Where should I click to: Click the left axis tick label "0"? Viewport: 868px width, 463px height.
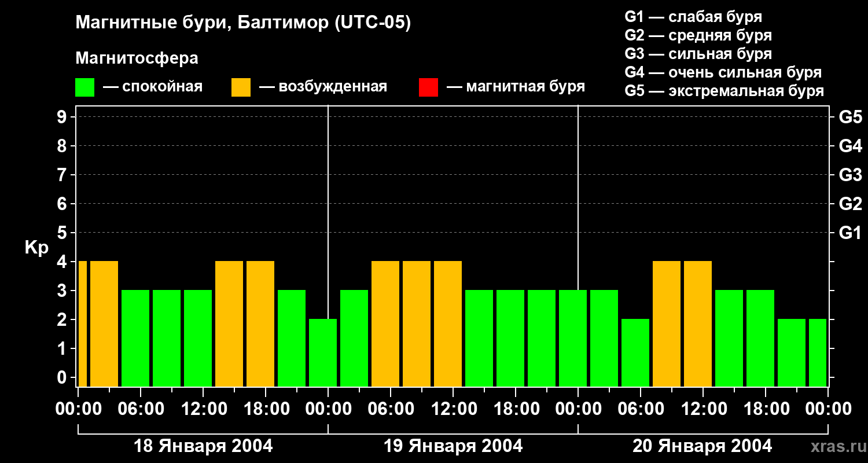62,378
